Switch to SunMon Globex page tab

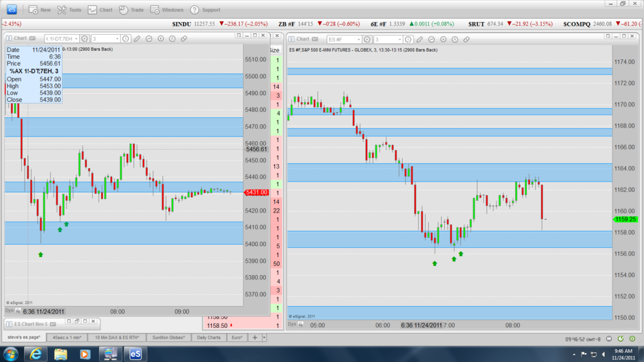pos(168,338)
